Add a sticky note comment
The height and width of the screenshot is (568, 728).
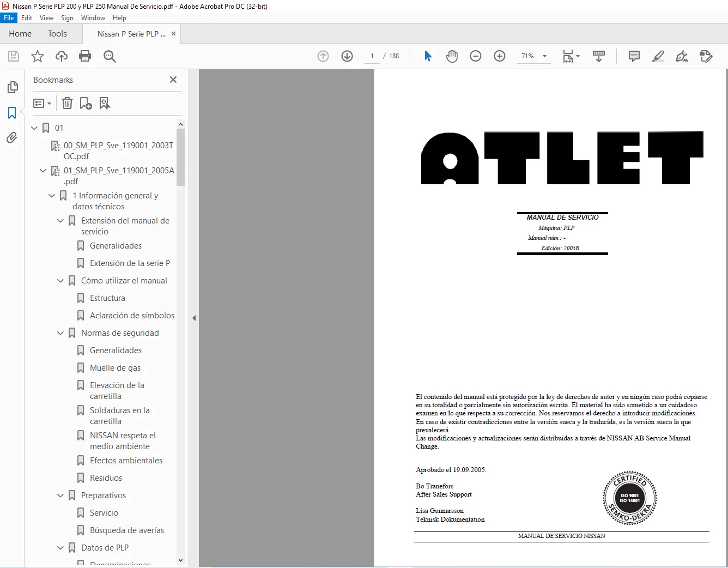634,56
